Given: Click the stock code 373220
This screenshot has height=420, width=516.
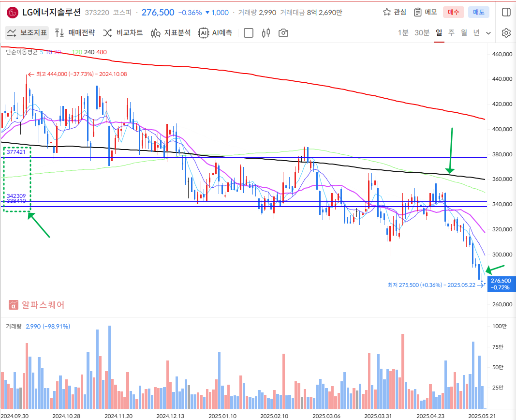Looking at the screenshot, I should (97, 13).
